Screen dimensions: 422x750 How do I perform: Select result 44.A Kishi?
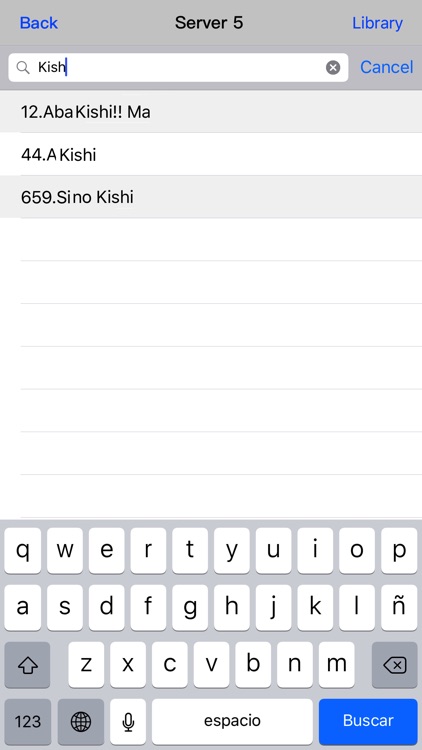(x=211, y=154)
